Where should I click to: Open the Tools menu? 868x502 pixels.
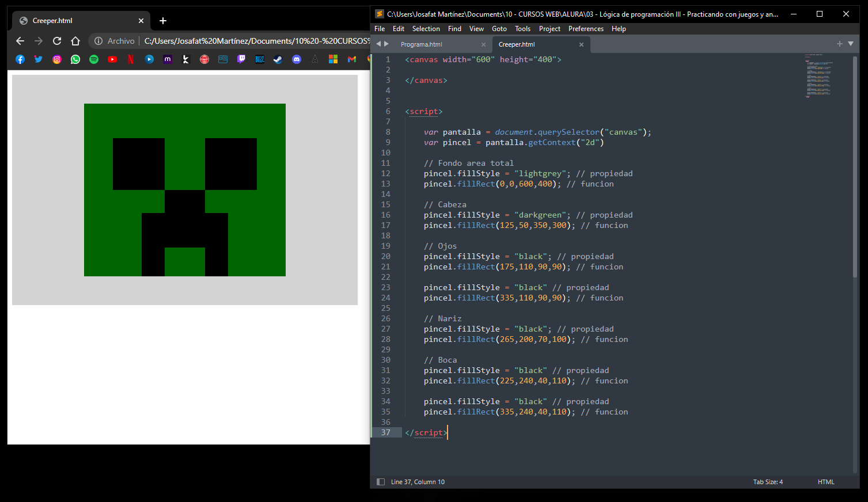(x=522, y=29)
